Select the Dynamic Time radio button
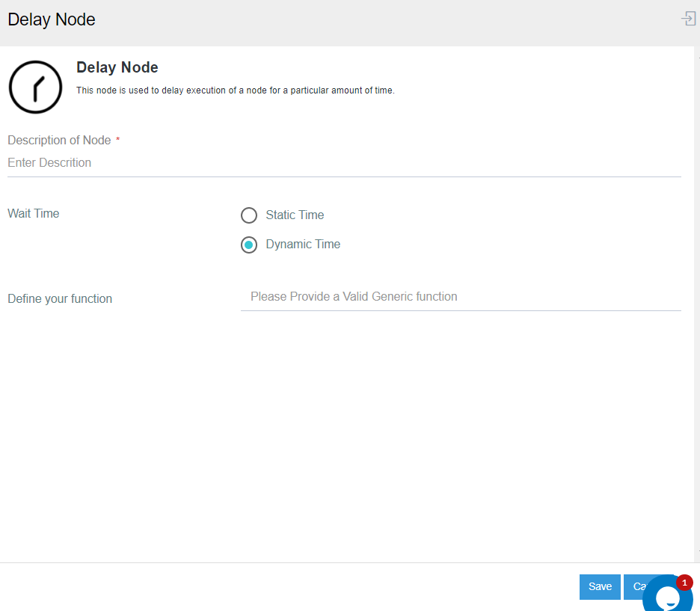This screenshot has width=700, height=611. (x=249, y=245)
